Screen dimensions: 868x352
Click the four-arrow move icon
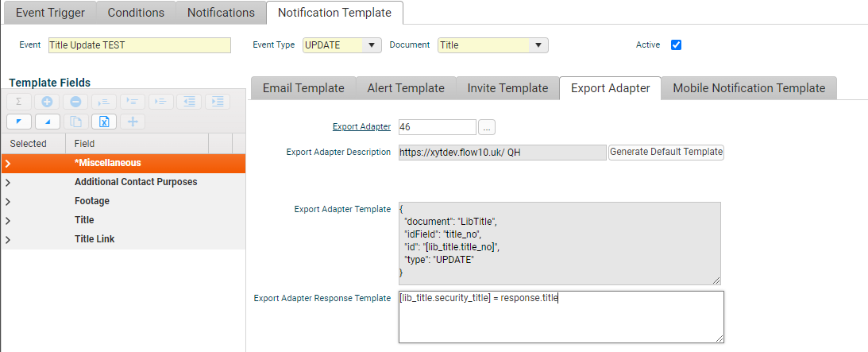click(x=133, y=122)
